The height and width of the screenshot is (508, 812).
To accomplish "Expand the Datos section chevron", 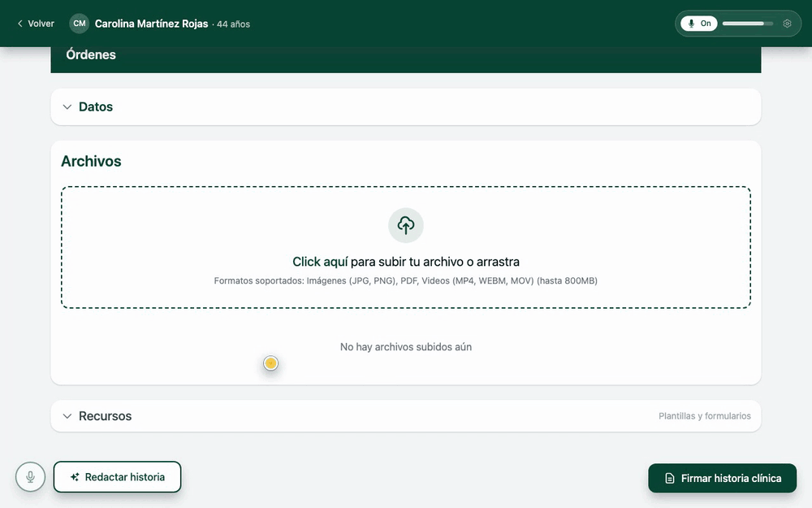I will (67, 106).
